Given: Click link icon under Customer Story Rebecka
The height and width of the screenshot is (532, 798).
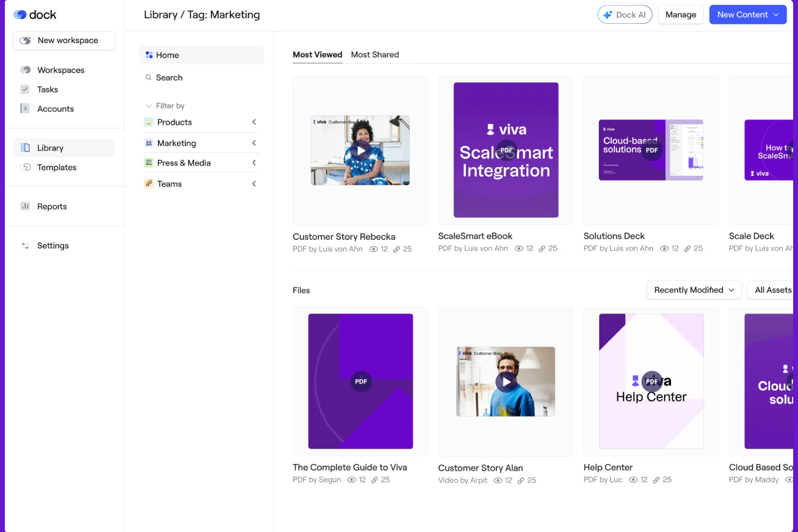Looking at the screenshot, I should tap(396, 249).
